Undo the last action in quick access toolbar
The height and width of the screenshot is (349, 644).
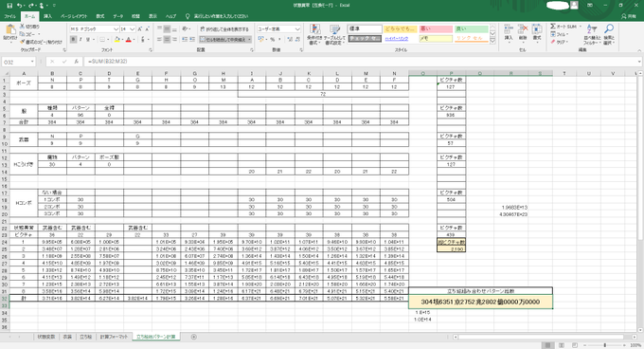pyautogui.click(x=19, y=6)
